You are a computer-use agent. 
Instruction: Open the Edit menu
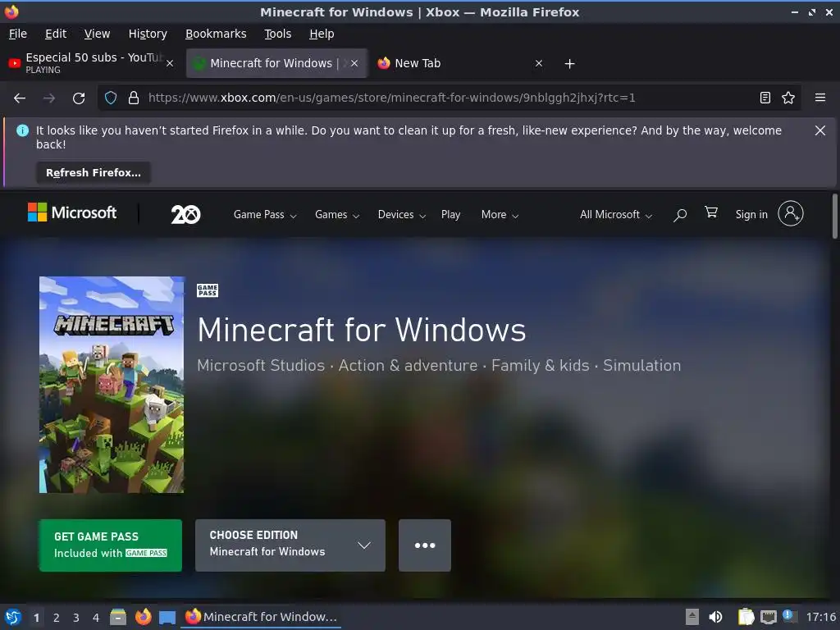56,34
